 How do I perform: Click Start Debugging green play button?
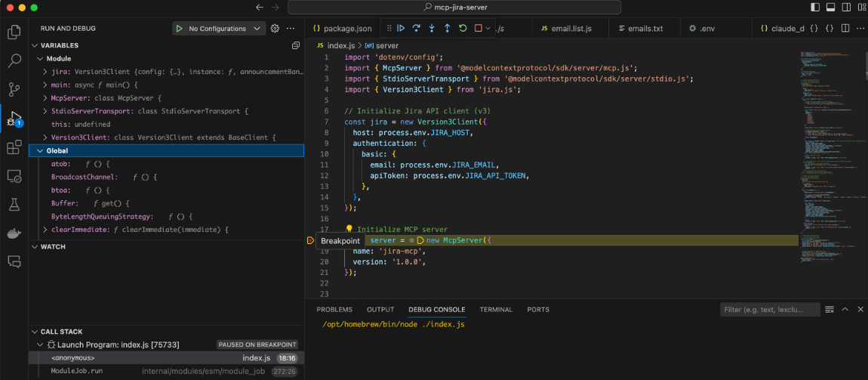[179, 29]
